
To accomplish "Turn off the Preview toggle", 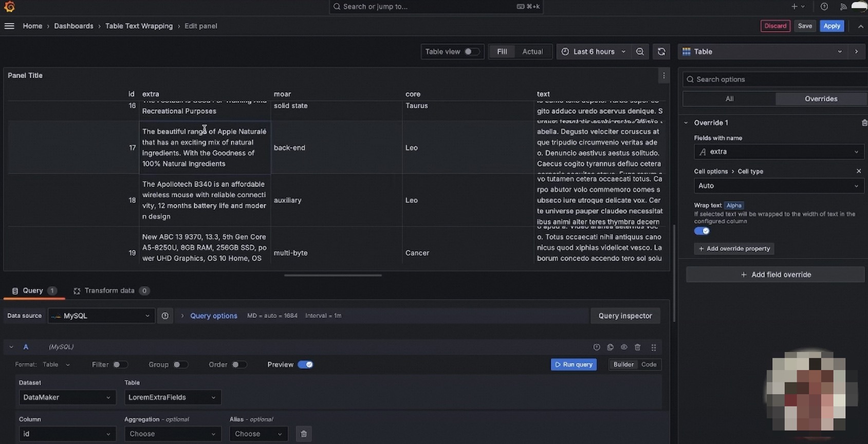I will [x=305, y=365].
